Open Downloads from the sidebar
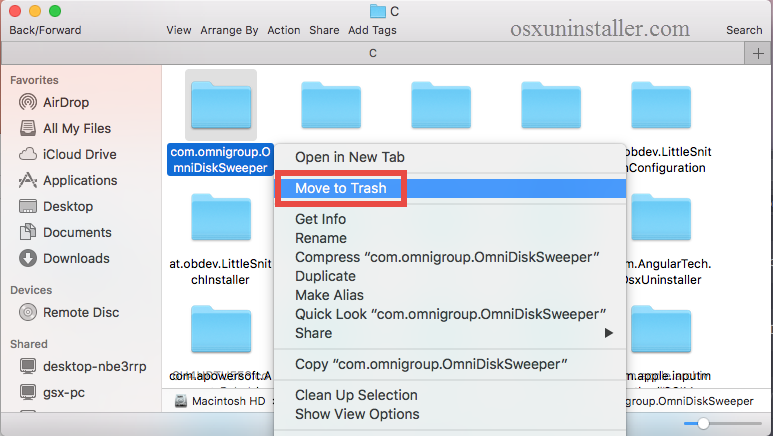Screen dimensions: 773x436 click(x=64, y=258)
